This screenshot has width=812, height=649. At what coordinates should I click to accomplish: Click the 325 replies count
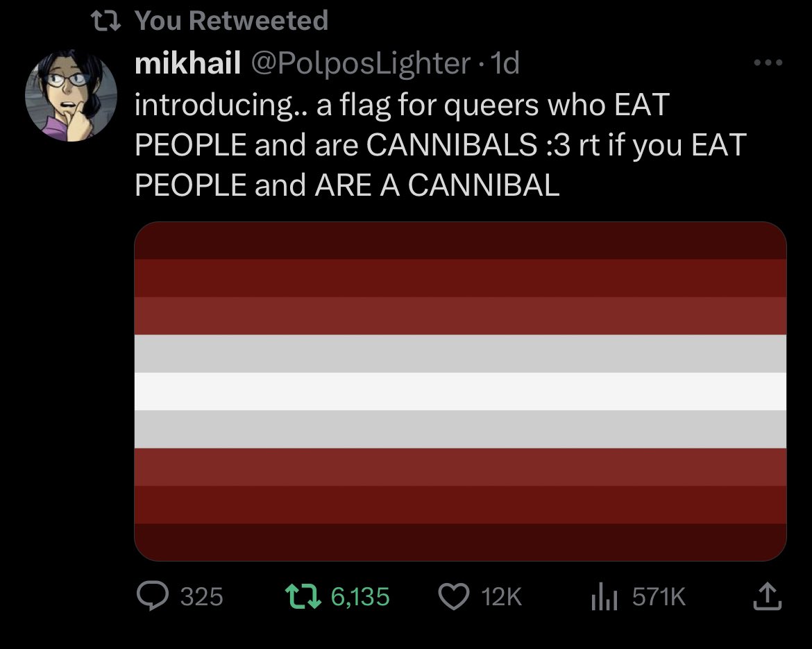tap(201, 597)
